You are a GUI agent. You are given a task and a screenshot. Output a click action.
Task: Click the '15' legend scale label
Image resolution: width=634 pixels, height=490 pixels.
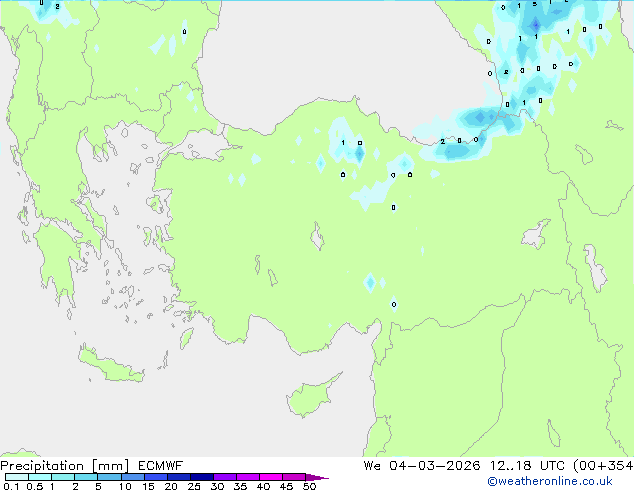coord(148,486)
